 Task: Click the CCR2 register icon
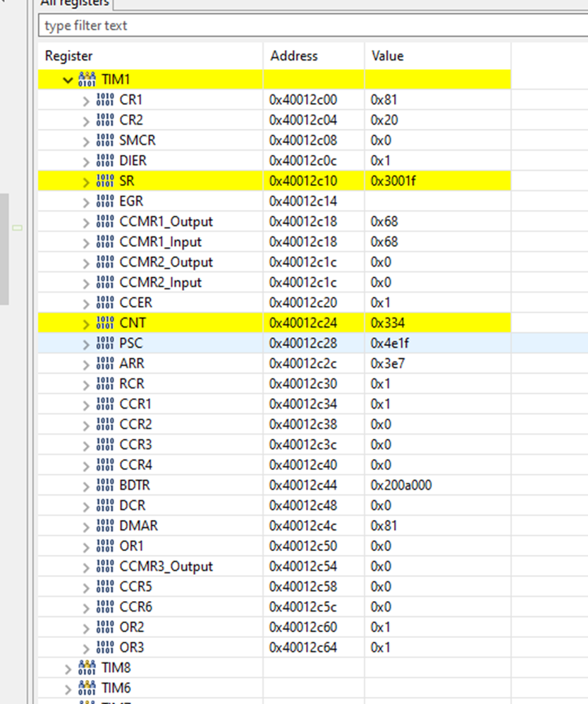[x=104, y=424]
